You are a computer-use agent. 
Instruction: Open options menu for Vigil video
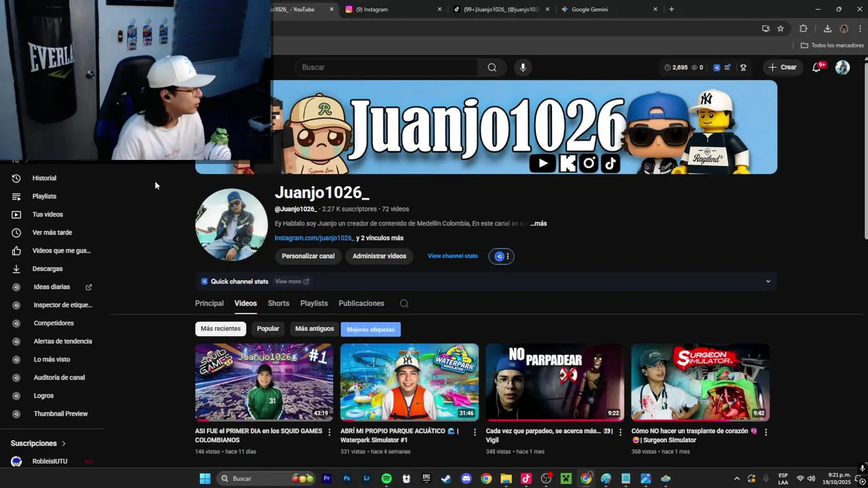620,432
